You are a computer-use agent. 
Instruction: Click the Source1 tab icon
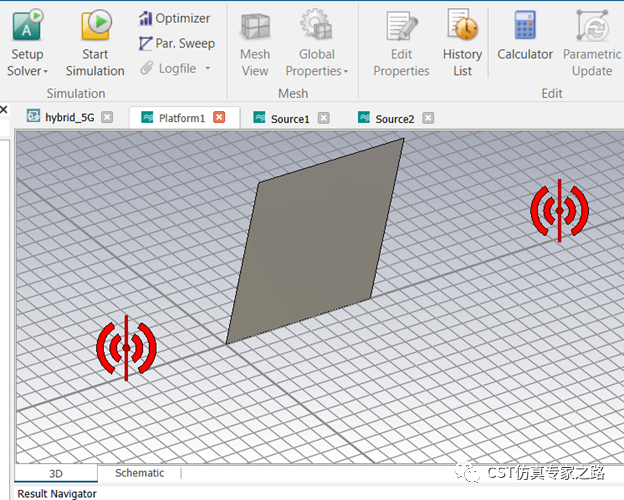259,117
